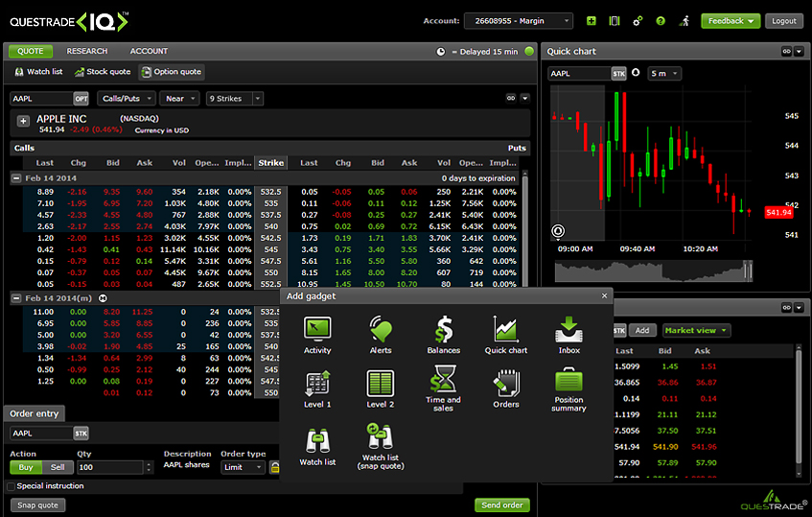The width and height of the screenshot is (812, 517).
Task: Open settings gears icon in header
Action: (x=638, y=21)
